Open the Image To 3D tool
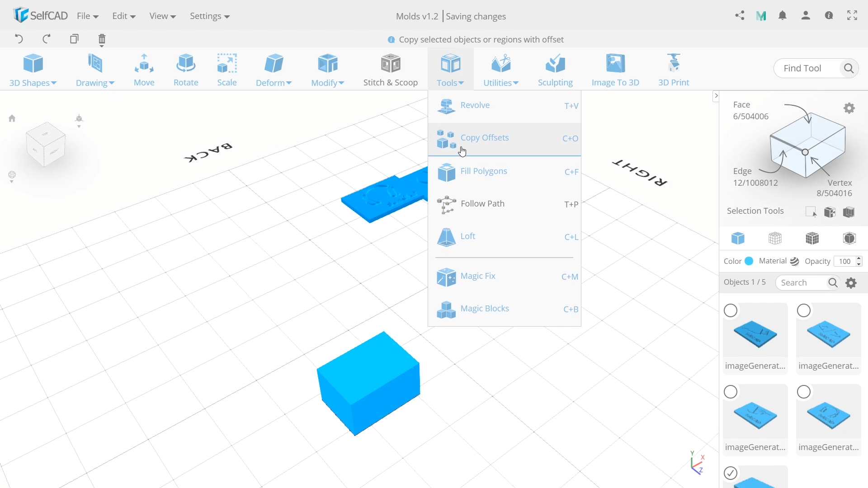The width and height of the screenshot is (868, 488). 615,70
